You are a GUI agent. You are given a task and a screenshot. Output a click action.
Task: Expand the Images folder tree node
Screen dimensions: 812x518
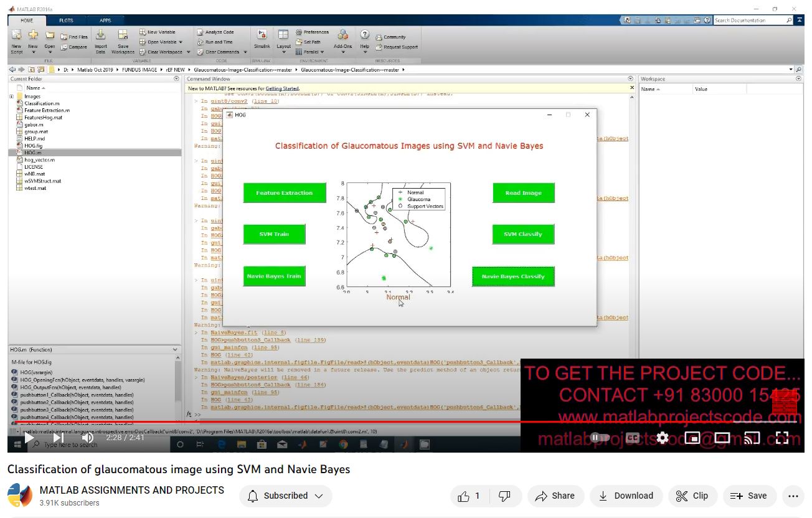click(12, 97)
